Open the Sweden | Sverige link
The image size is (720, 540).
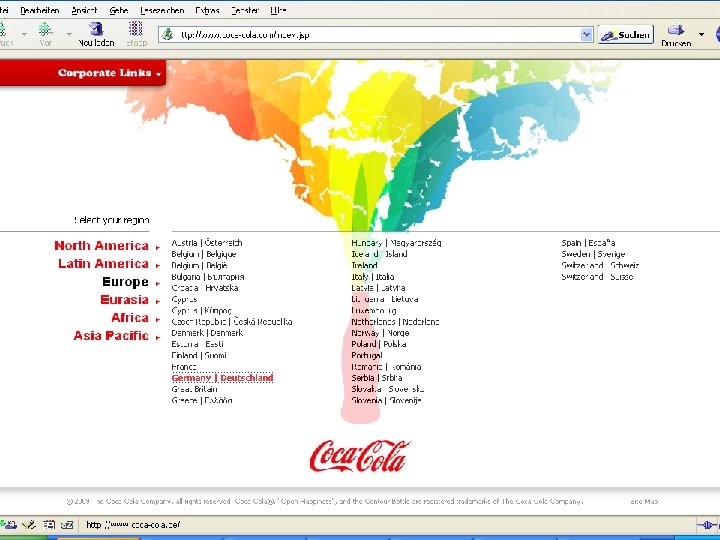(x=593, y=254)
